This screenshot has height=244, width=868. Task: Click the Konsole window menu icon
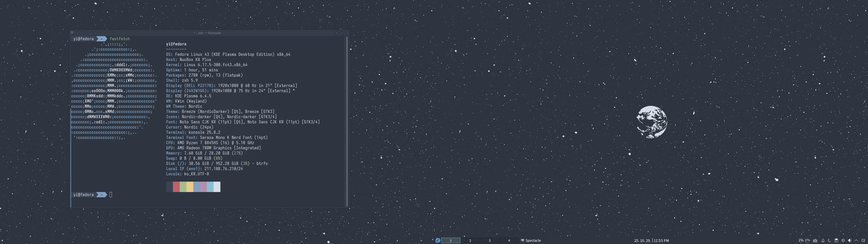[x=72, y=33]
